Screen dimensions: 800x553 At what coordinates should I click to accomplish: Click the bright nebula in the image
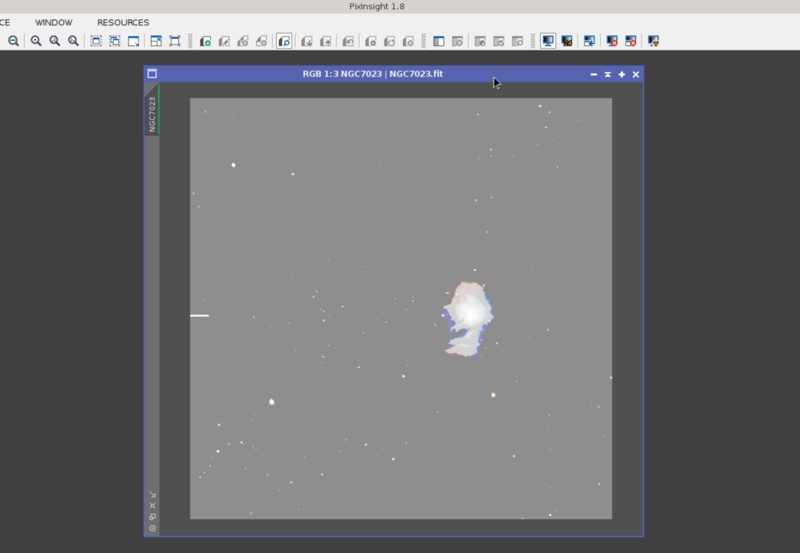click(x=469, y=318)
